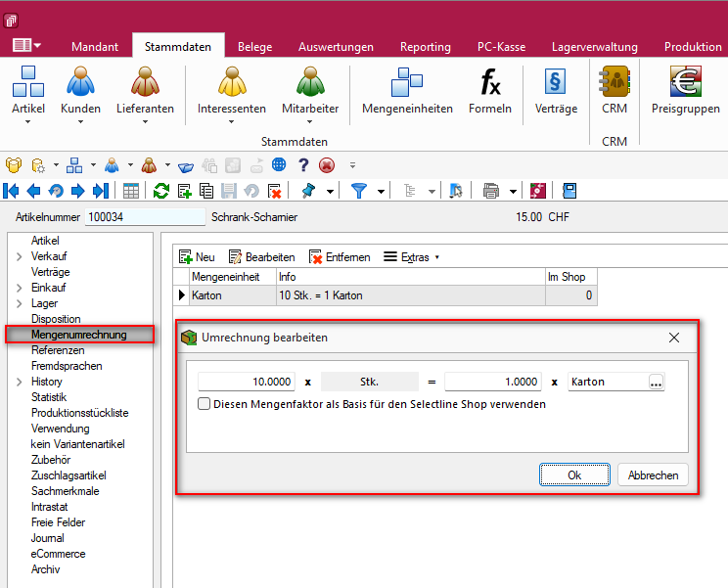This screenshot has height=588, width=728.
Task: Click the copy record icon
Action: [x=206, y=191]
